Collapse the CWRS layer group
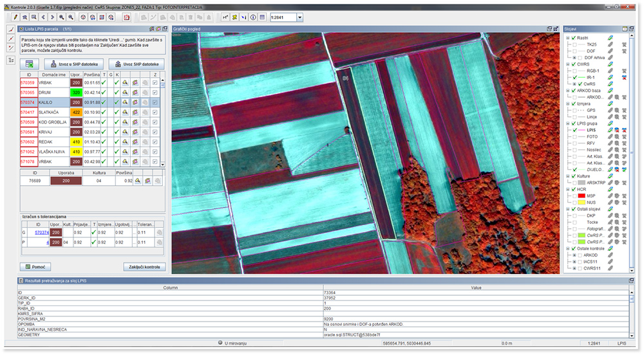This screenshot has height=355, width=644. pyautogui.click(x=569, y=64)
